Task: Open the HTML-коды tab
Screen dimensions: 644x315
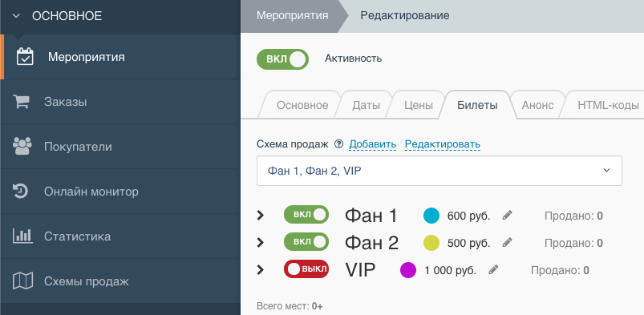Action: click(x=608, y=105)
